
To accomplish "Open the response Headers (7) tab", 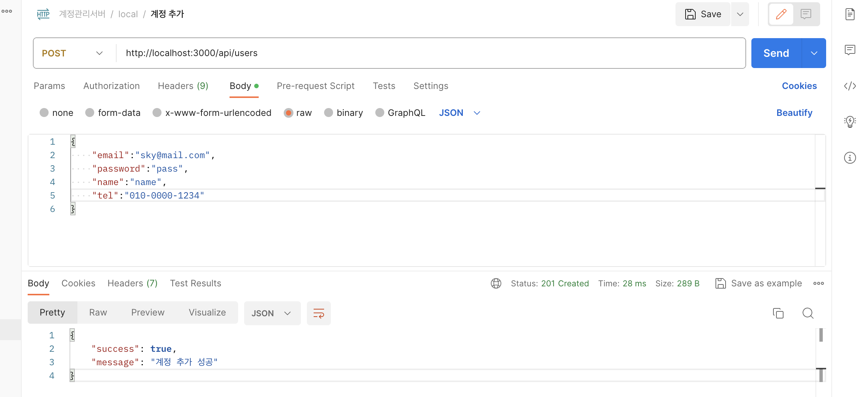I will (133, 283).
